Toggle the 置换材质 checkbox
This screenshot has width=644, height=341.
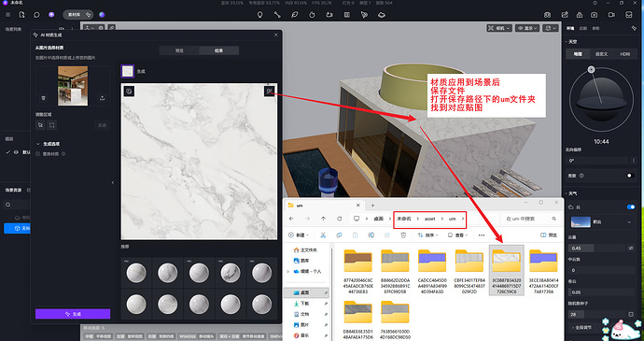pos(37,154)
